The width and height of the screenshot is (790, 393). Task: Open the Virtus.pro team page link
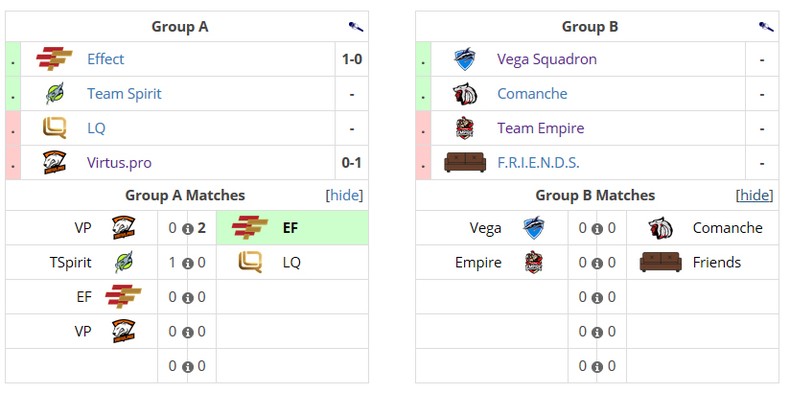coord(119,163)
